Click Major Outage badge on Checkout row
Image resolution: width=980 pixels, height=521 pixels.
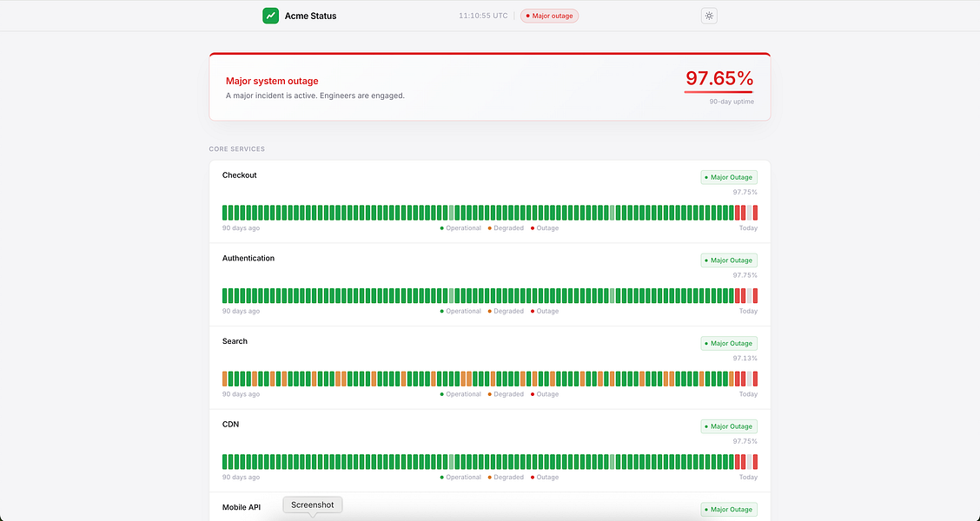tap(729, 177)
